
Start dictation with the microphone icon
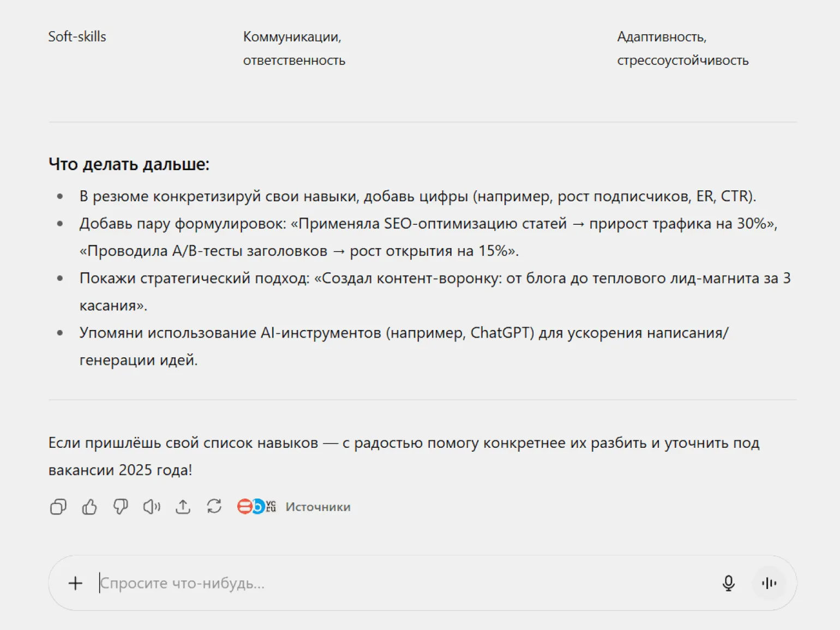[x=728, y=583]
